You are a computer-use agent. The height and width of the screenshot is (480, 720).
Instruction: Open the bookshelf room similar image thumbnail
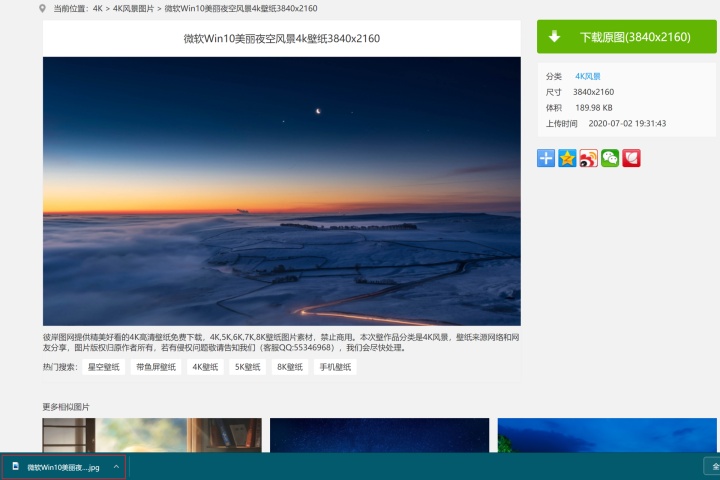tap(152, 435)
